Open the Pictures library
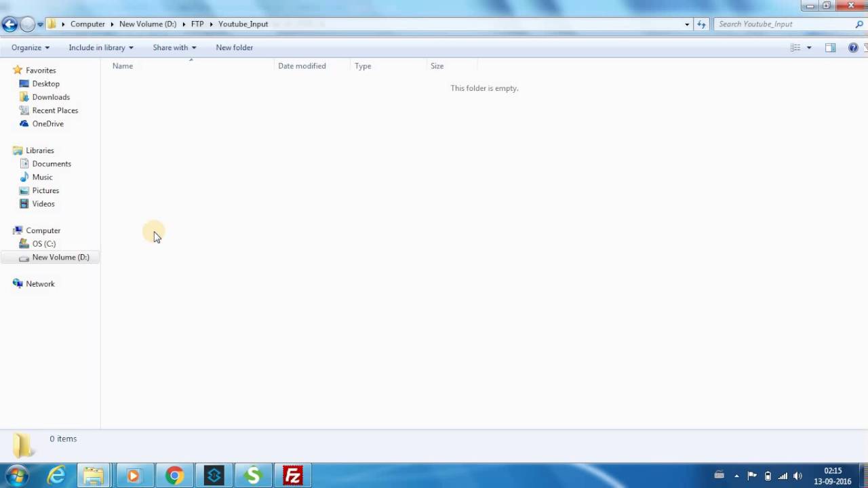The image size is (868, 488). point(45,190)
